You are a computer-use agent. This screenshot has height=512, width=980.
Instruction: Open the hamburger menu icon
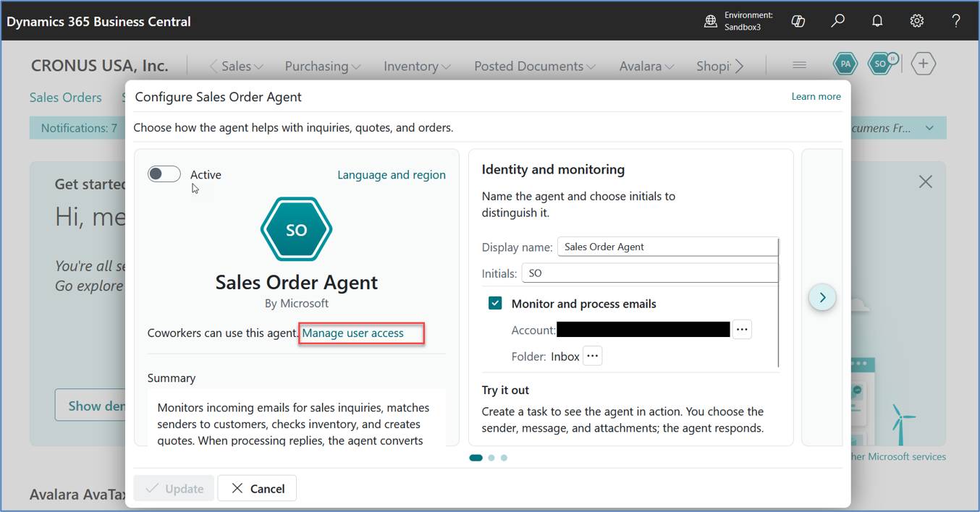tap(799, 65)
